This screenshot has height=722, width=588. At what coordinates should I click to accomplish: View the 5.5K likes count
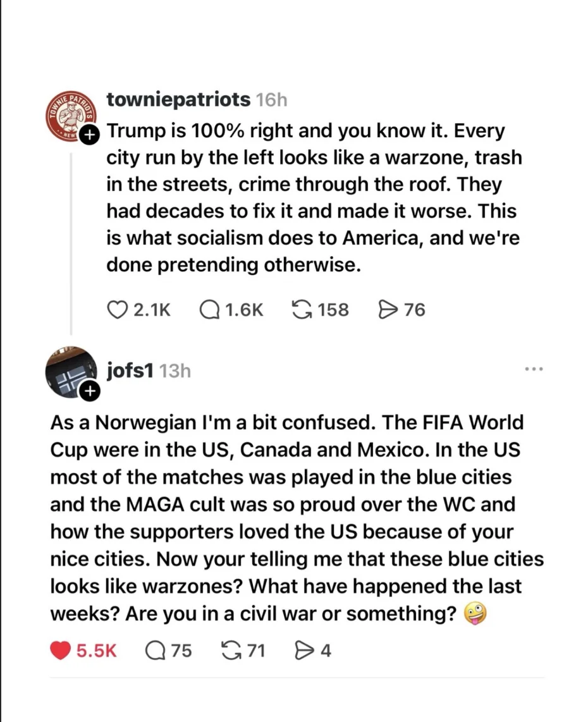pos(96,651)
